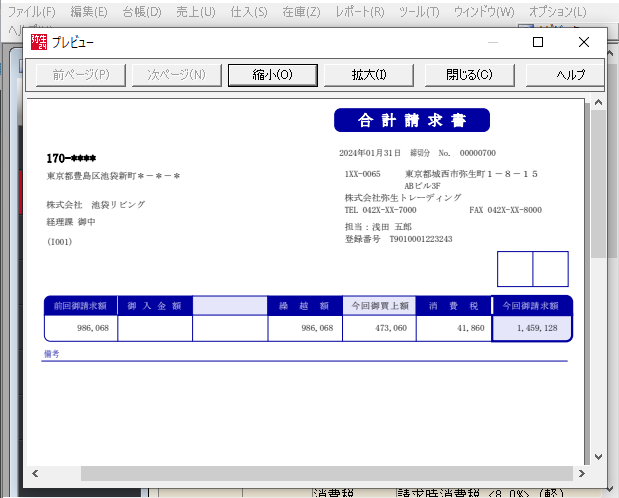
Task: Open the 台帳(D) menu
Action: 141,12
